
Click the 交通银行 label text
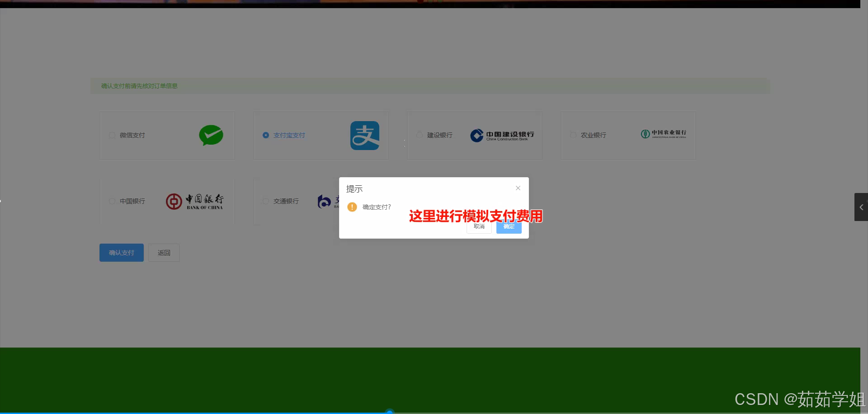coord(286,201)
